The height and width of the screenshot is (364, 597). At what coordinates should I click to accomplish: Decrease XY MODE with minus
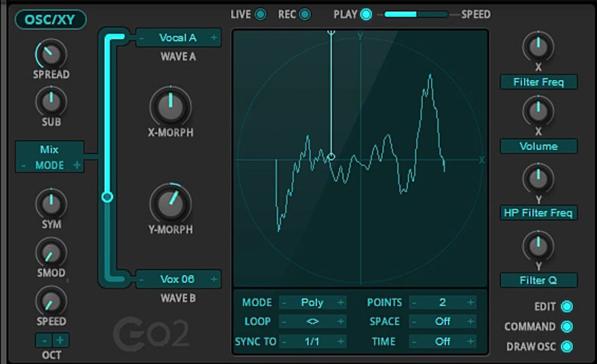284,303
